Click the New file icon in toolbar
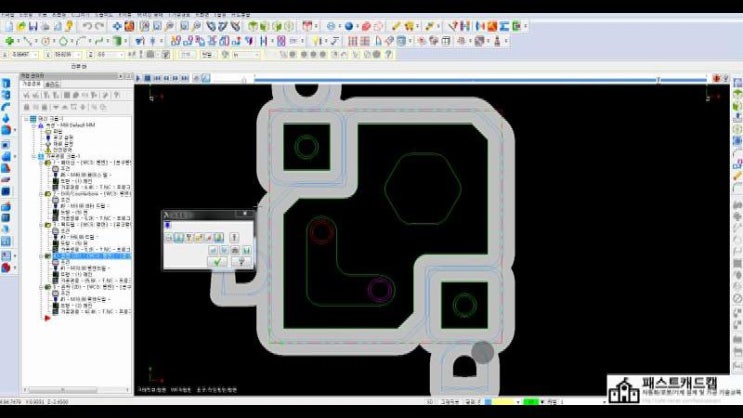This screenshot has height=418, width=743. 8,25
